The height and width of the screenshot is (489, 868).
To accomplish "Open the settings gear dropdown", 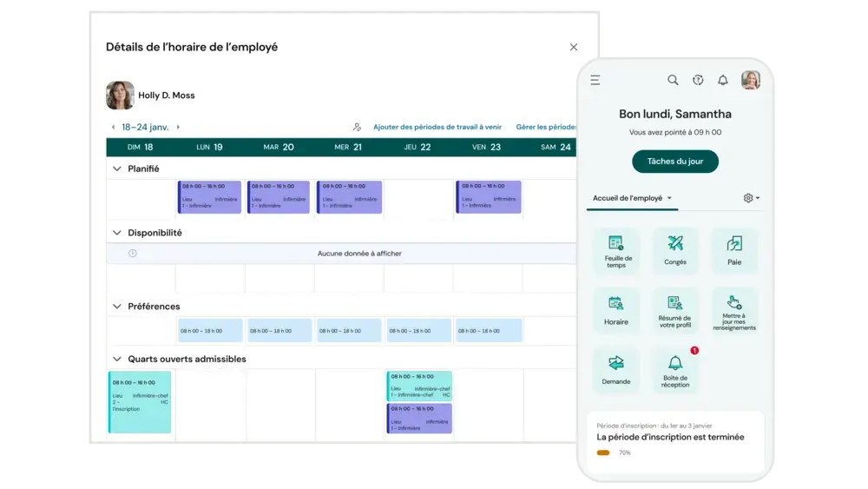I will 751,198.
